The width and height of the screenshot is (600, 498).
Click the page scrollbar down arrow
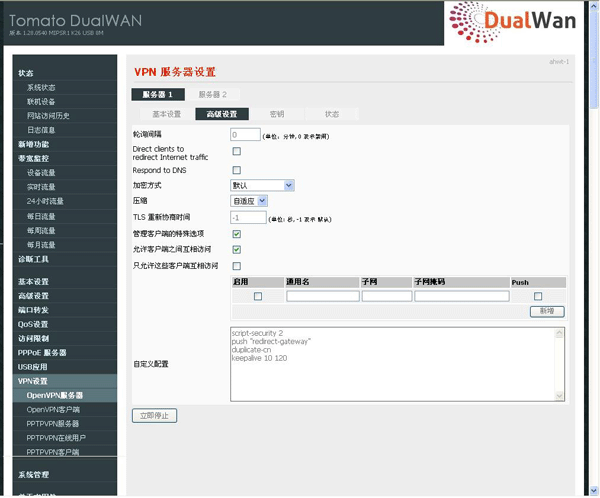click(594, 490)
